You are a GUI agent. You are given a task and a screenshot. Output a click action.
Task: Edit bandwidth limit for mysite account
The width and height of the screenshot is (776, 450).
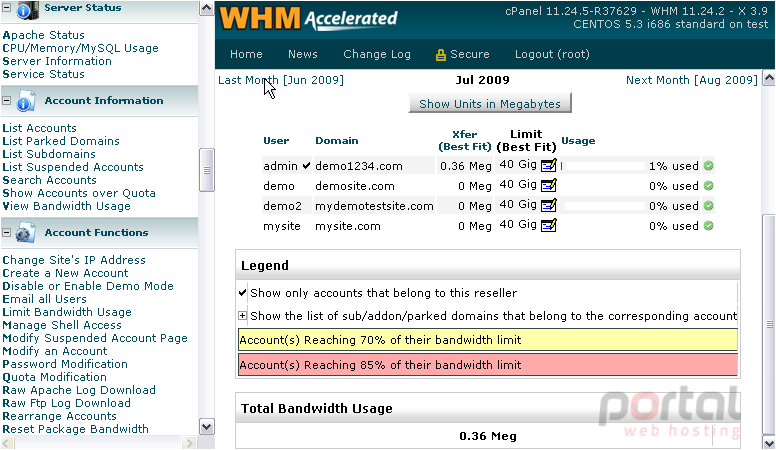[x=548, y=226]
